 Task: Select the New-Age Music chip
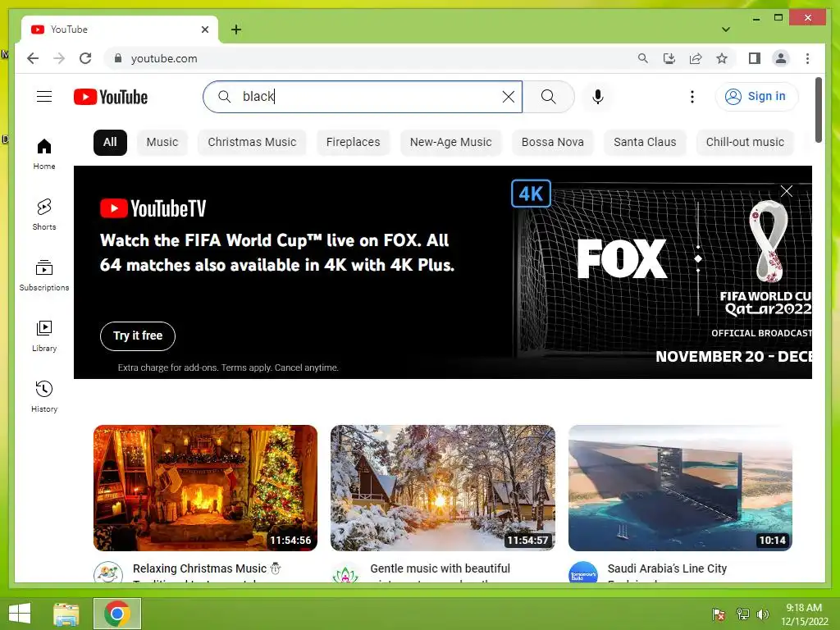(450, 143)
